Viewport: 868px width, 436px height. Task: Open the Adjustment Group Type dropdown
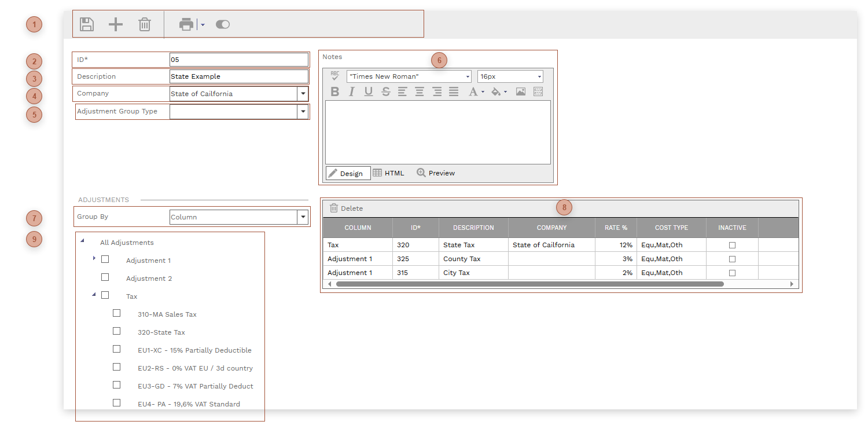point(303,111)
